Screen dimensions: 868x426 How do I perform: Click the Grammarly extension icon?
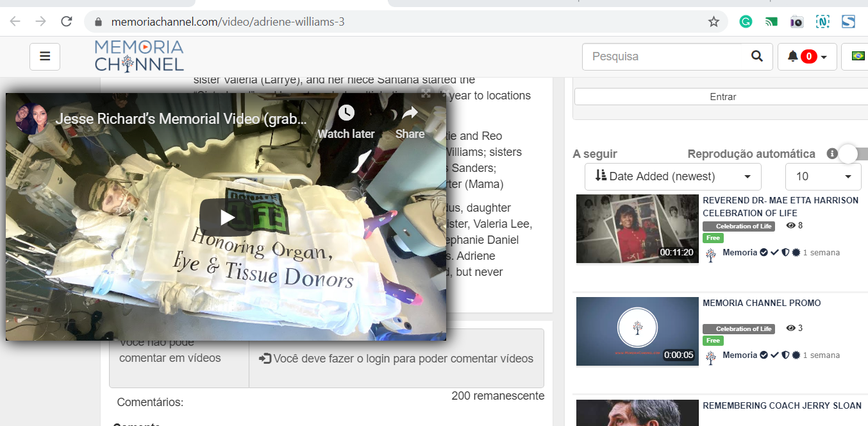point(746,22)
